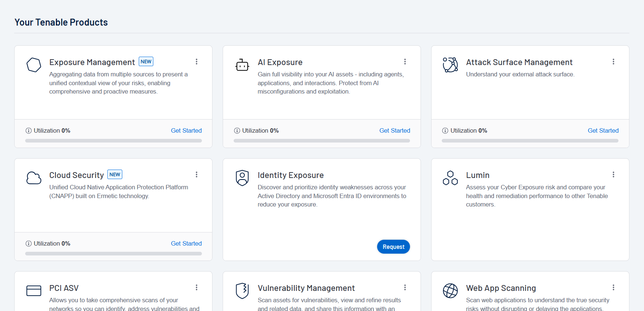Click the Vulnerability Management shield icon
The width and height of the screenshot is (644, 311).
(242, 291)
